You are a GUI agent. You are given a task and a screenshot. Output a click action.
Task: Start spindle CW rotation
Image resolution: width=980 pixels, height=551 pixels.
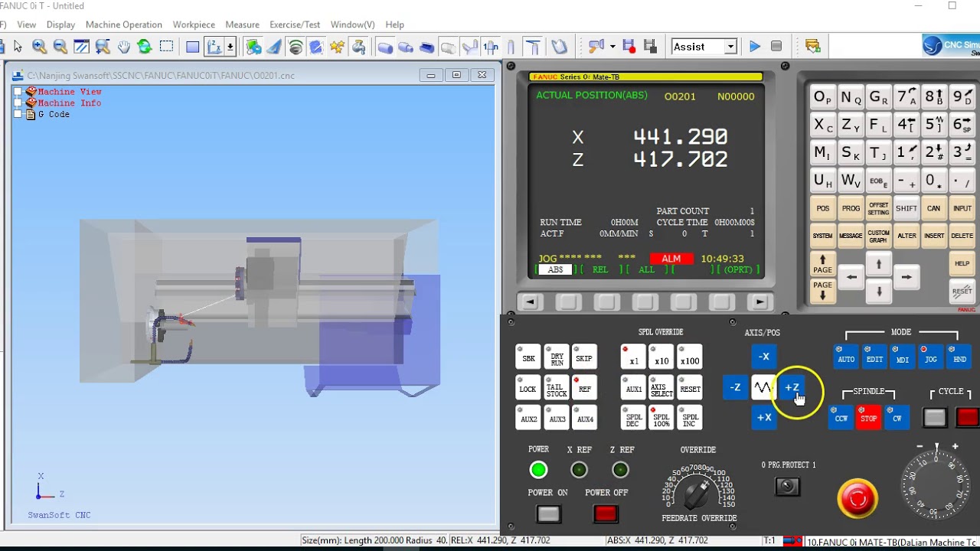click(897, 418)
